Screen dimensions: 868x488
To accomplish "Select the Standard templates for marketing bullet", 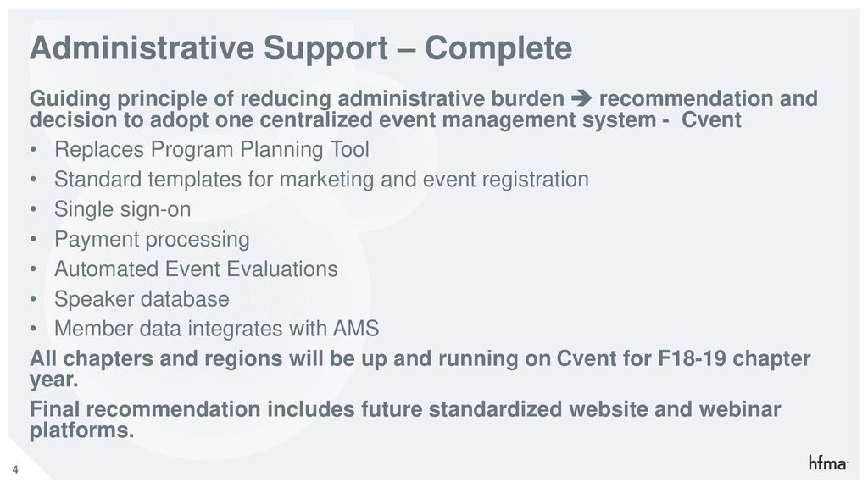I will coord(321,180).
